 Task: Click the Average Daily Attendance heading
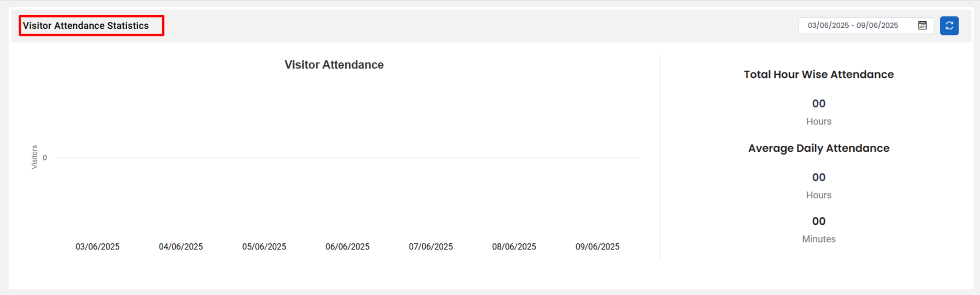pyautogui.click(x=819, y=149)
